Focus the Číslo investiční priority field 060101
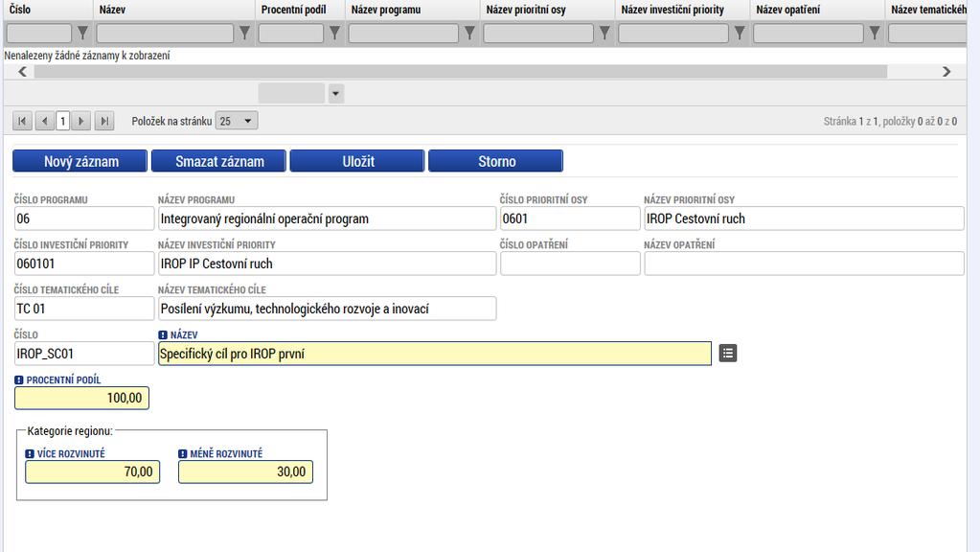The image size is (980, 552). coord(83,264)
